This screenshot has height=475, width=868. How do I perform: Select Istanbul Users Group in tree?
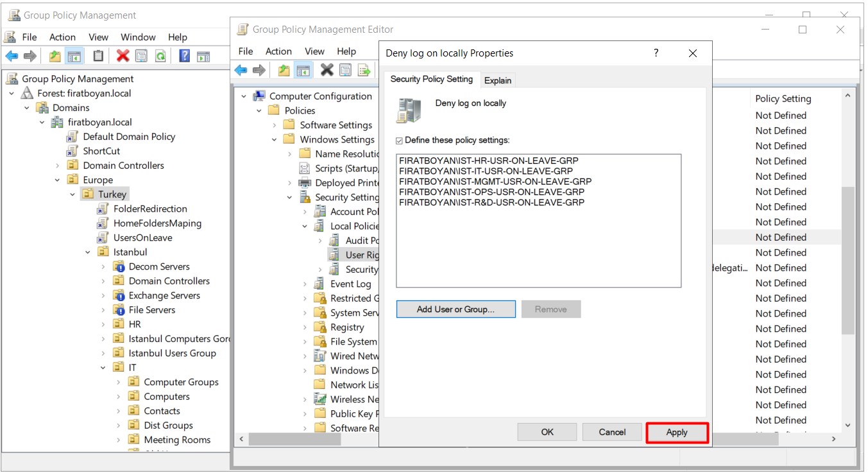point(172,353)
